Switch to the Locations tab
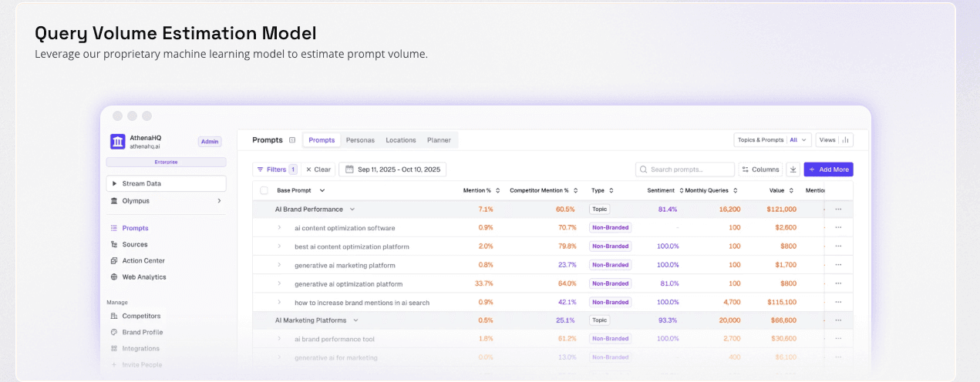This screenshot has height=382, width=980. click(401, 140)
